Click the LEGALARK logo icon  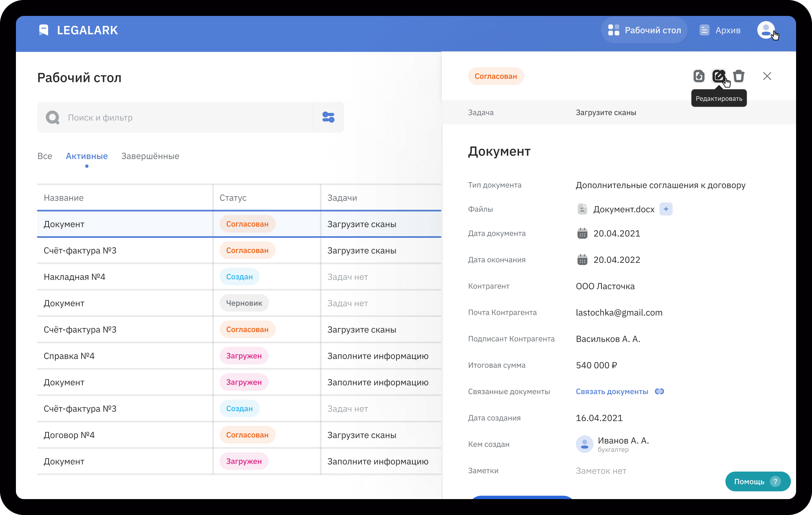click(x=43, y=30)
